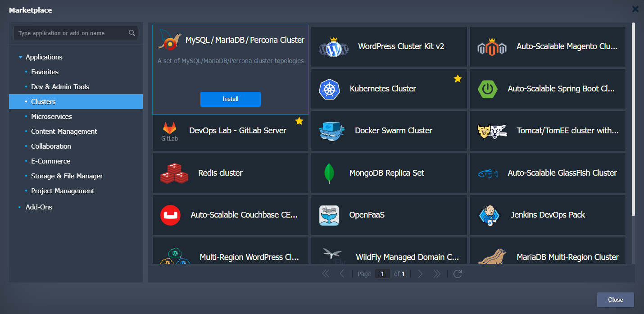Click the Docker Swarm Cluster title
Screen dimensions: 644x314
394,131
